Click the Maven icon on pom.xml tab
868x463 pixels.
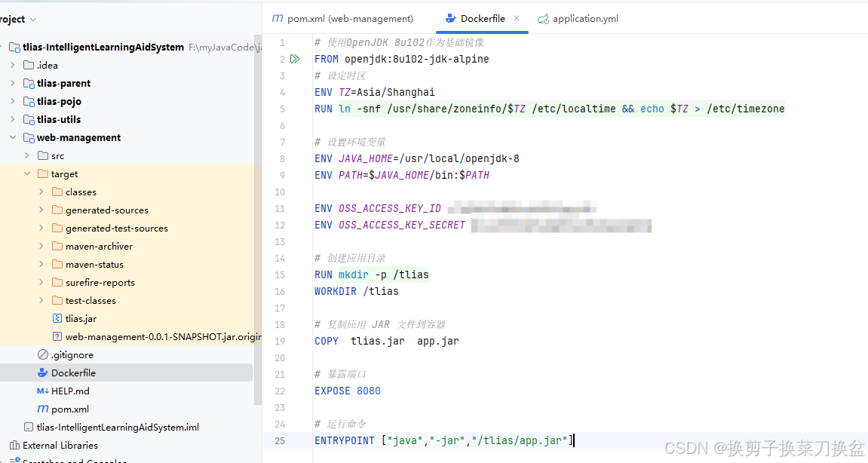278,18
